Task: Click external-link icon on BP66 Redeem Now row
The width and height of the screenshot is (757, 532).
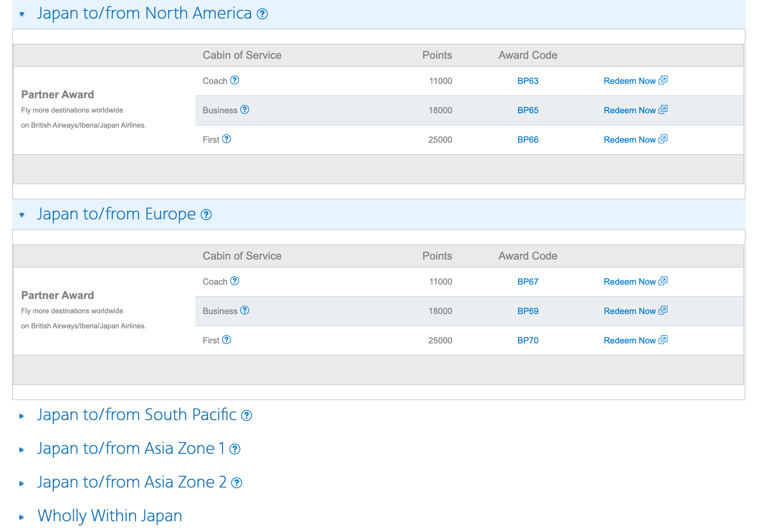Action: [x=663, y=139]
